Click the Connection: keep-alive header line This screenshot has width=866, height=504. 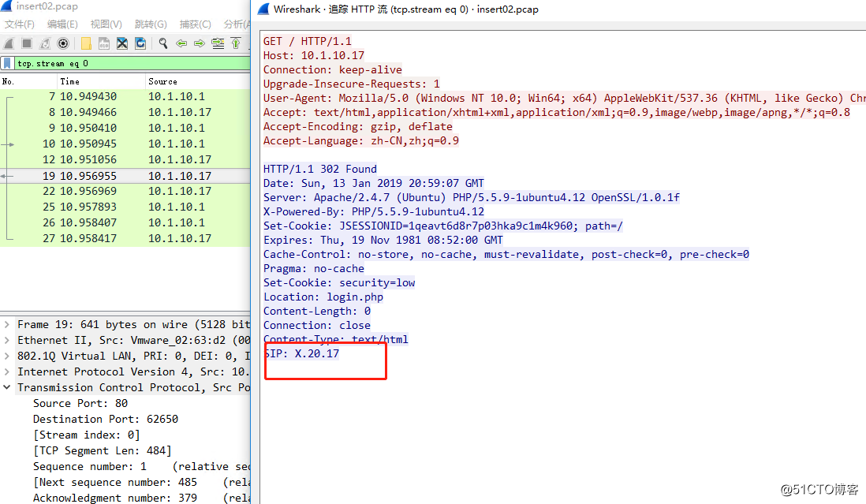(x=333, y=70)
